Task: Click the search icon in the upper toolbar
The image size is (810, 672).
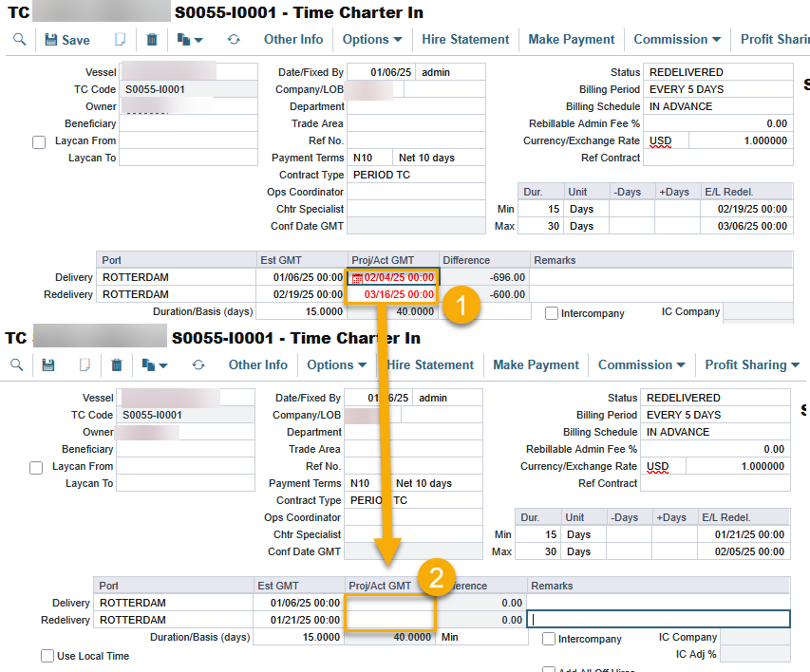Action: (19, 40)
